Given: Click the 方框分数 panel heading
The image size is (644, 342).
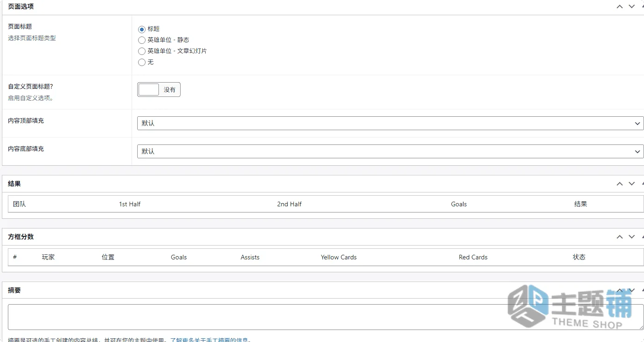Looking at the screenshot, I should click(21, 237).
